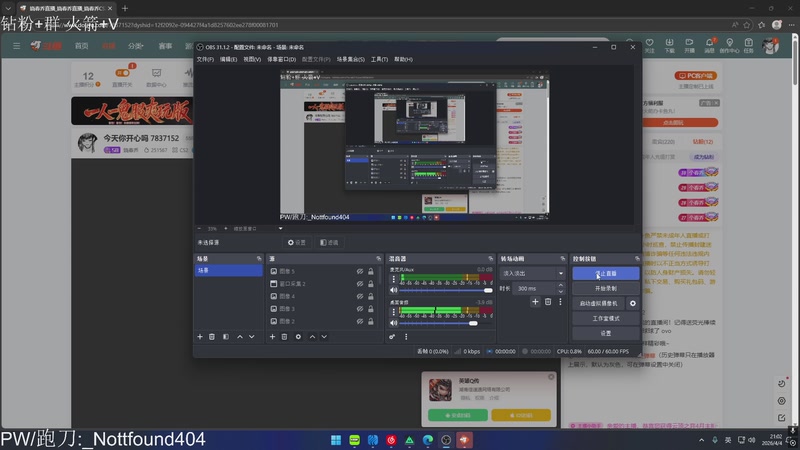This screenshot has width=800, height=450.
Task: Click source toolbar 滤镜 filters button
Action: tap(329, 242)
